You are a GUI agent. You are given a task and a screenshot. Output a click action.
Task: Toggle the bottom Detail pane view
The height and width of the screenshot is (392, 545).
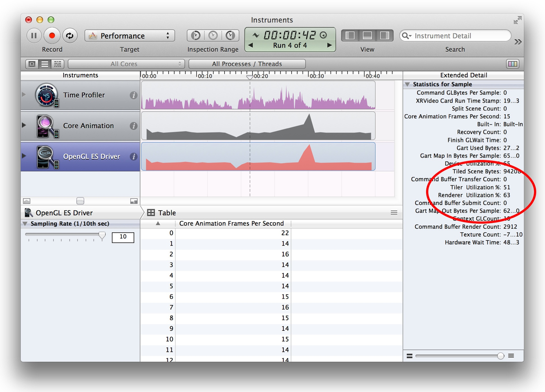tap(367, 36)
